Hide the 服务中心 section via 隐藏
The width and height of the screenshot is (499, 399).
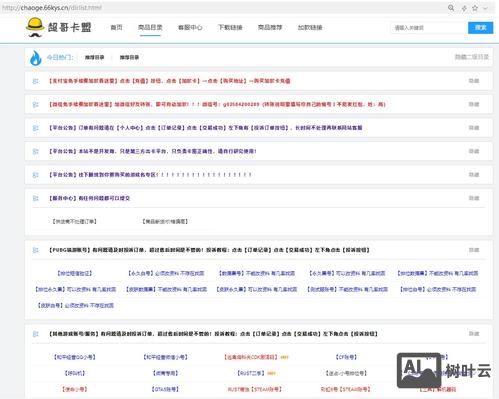coord(474,198)
